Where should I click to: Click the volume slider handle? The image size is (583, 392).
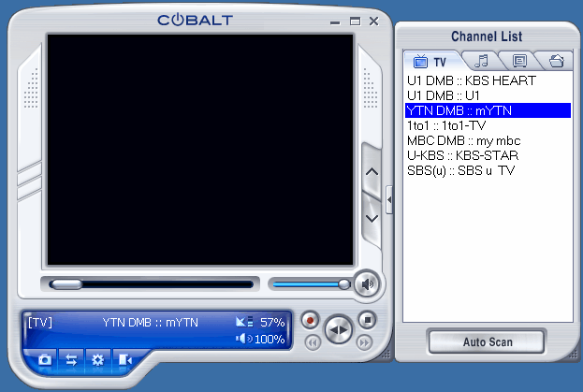(344, 284)
